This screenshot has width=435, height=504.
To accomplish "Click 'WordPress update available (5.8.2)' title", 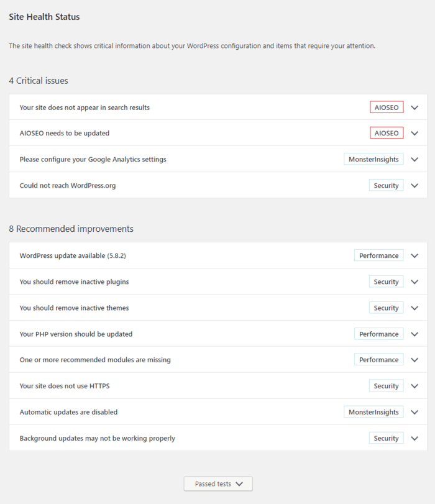I will pyautogui.click(x=73, y=255).
